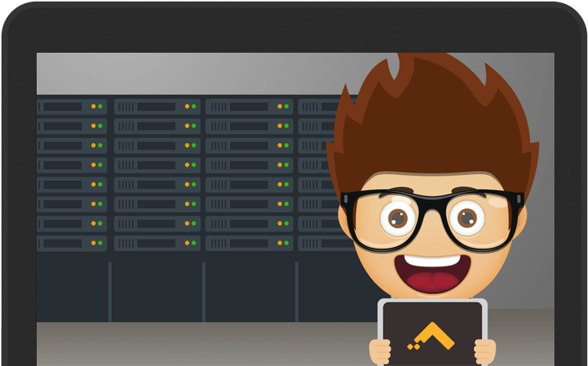Image resolution: width=588 pixels, height=366 pixels.
Task: Click the character's left eye behind glasses
Action: [397, 218]
